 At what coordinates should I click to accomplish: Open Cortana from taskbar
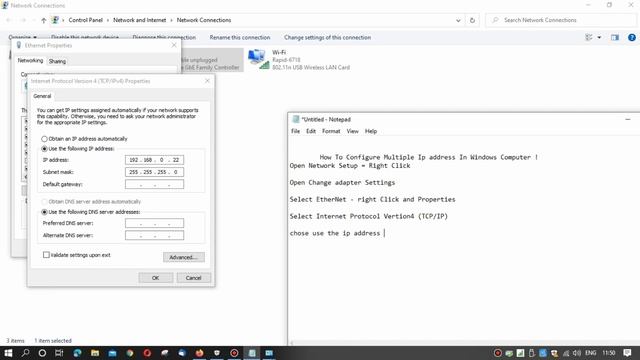(x=42, y=353)
